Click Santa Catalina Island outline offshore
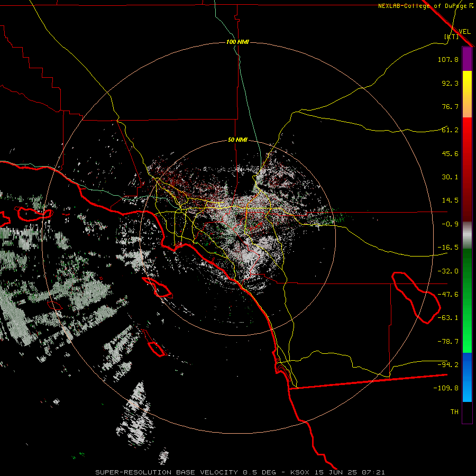 tap(157, 288)
